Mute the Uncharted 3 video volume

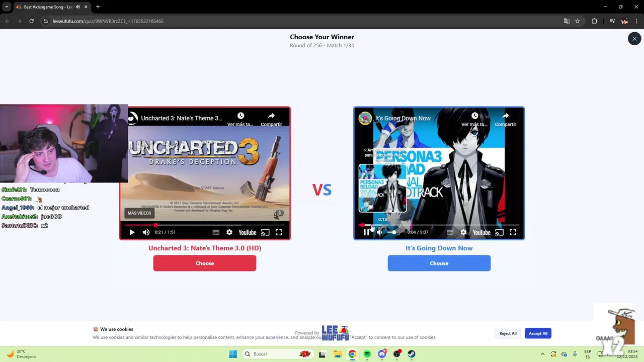pyautogui.click(x=146, y=232)
